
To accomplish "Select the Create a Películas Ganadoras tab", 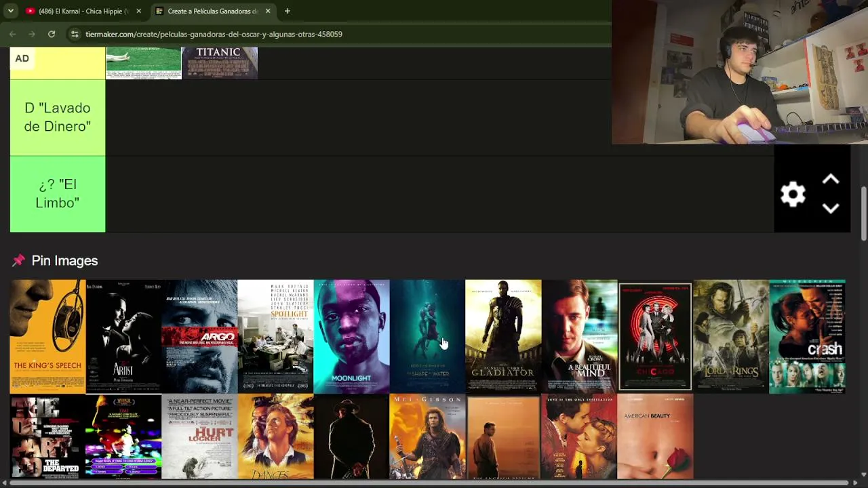I will [213, 11].
